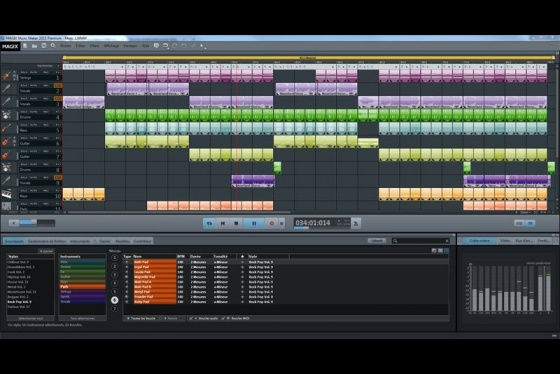This screenshot has height=374, width=560.
Task: Click the undo arrow icon in toolbar
Action: pos(165,46)
